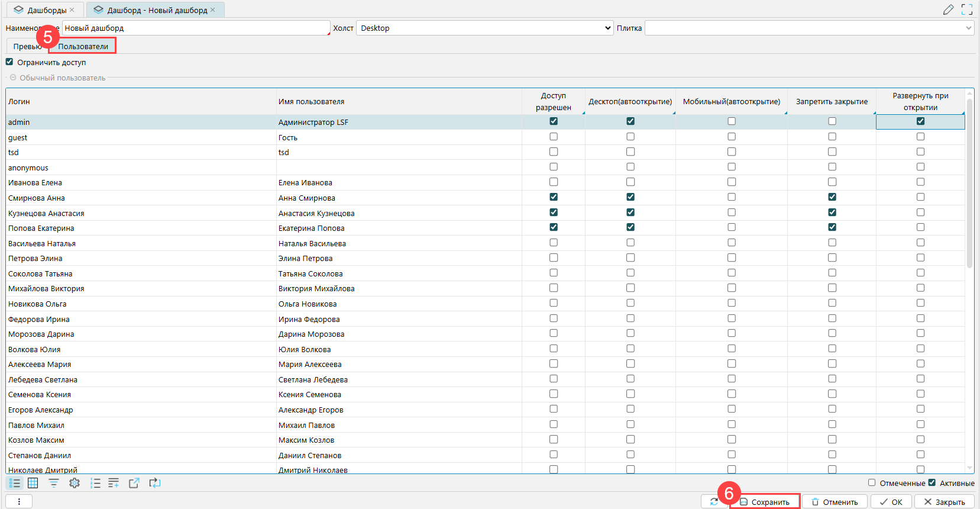Toggle the Отмеченные checkbox
The image size is (980, 509).
pyautogui.click(x=872, y=482)
